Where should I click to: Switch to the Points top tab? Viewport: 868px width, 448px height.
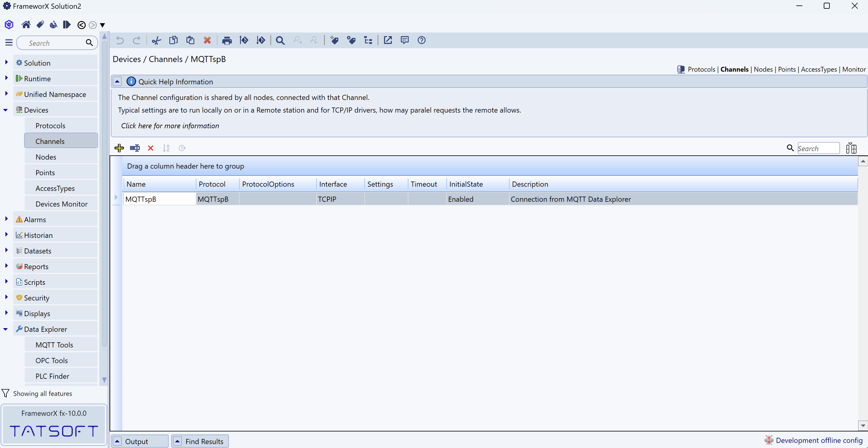pyautogui.click(x=787, y=69)
